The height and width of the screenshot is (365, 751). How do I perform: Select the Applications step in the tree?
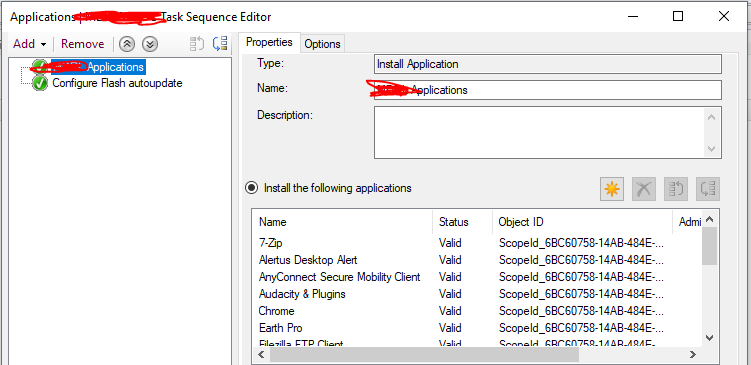tap(98, 67)
